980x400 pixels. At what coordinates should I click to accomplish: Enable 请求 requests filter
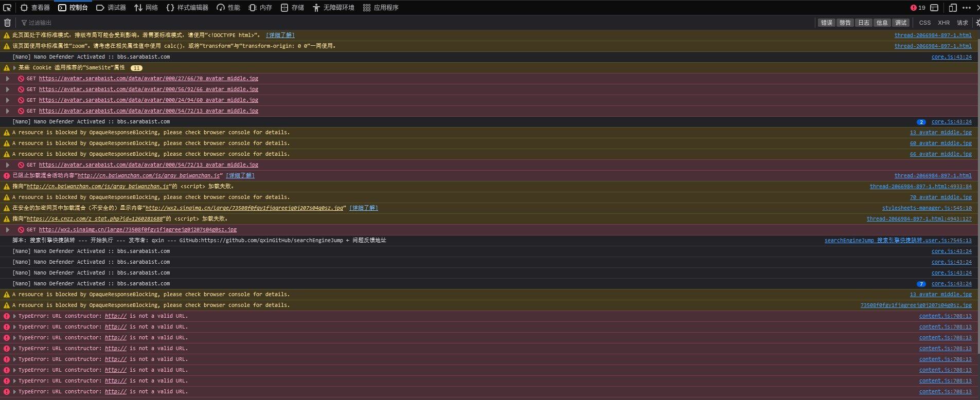click(x=963, y=23)
